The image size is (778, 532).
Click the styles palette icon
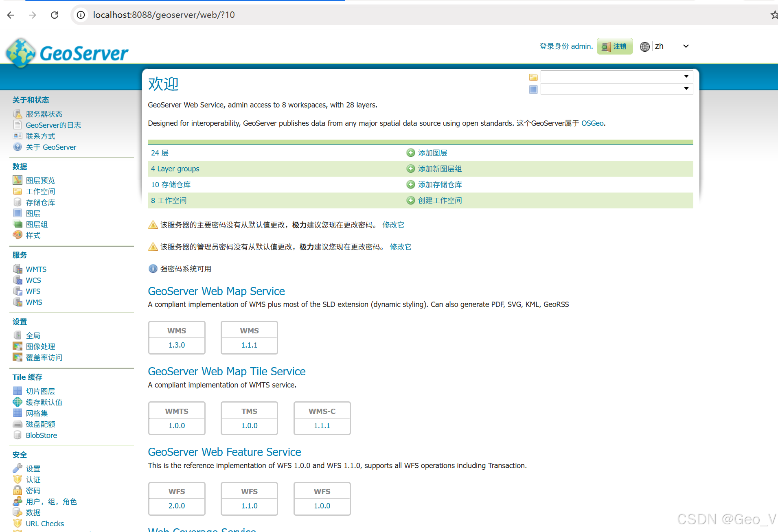pos(18,235)
